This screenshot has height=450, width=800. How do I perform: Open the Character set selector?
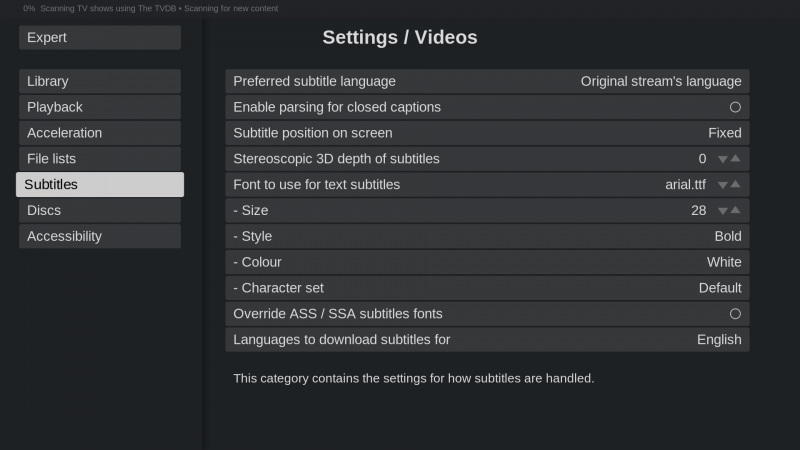tap(487, 288)
